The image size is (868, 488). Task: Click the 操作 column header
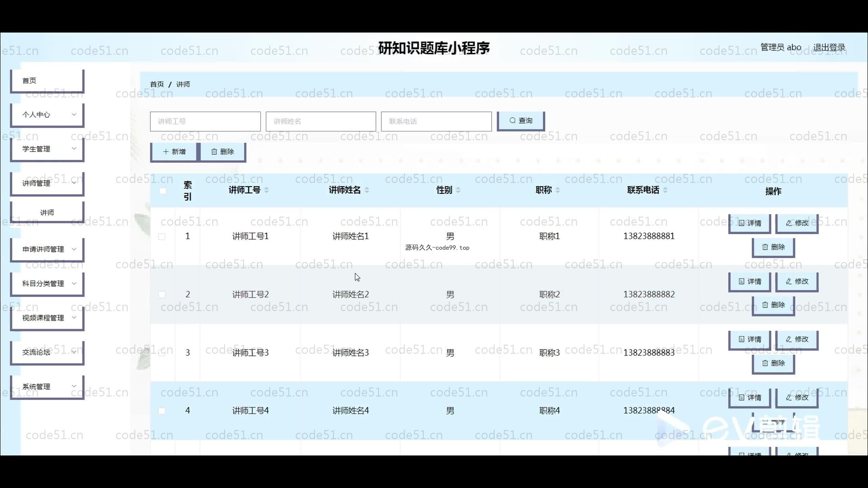773,191
